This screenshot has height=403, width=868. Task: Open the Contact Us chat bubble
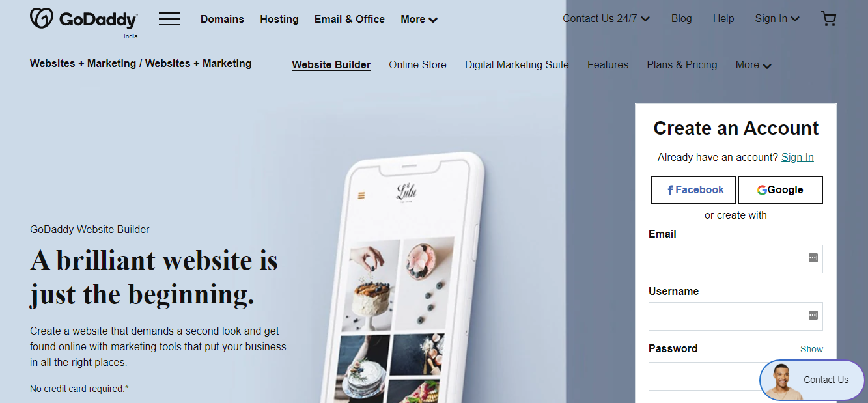pos(812,380)
